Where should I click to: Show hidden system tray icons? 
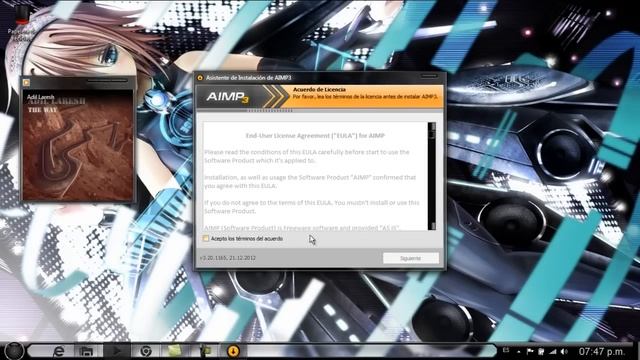tap(518, 351)
